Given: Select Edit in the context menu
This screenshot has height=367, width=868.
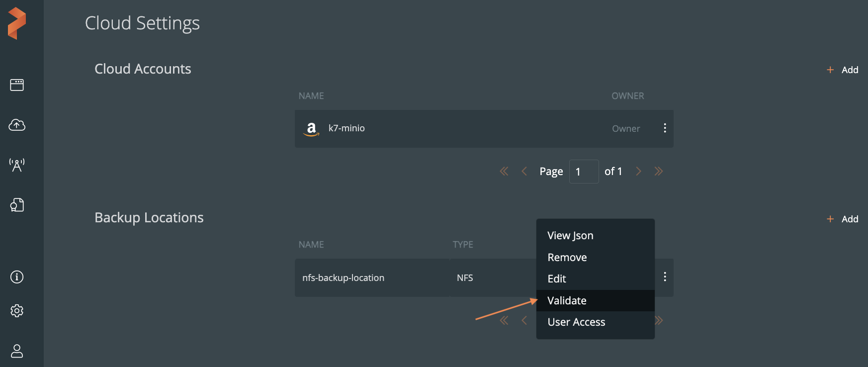Looking at the screenshot, I should [557, 279].
